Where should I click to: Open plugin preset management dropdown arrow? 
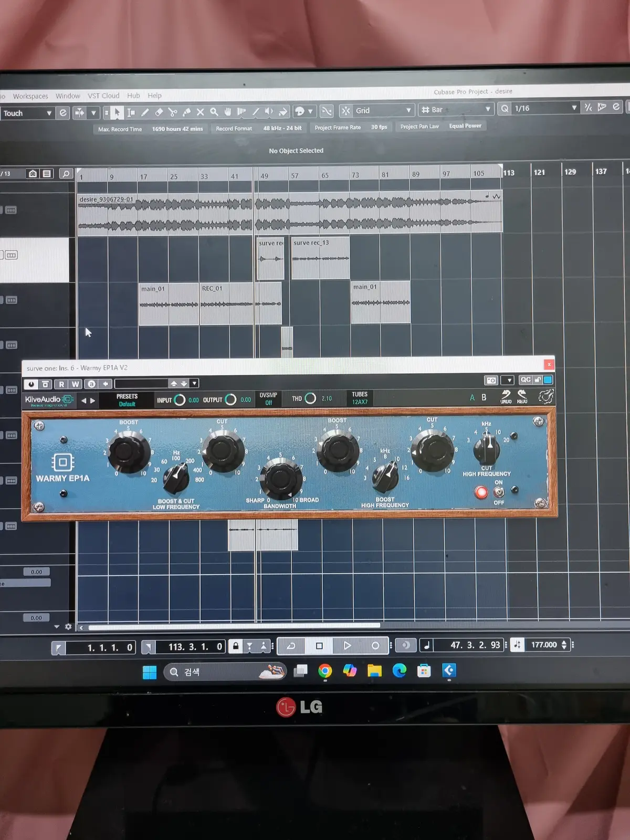click(194, 383)
